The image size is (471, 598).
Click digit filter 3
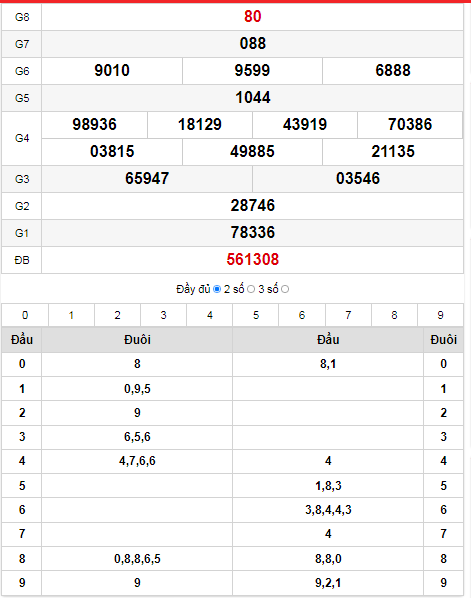[164, 315]
